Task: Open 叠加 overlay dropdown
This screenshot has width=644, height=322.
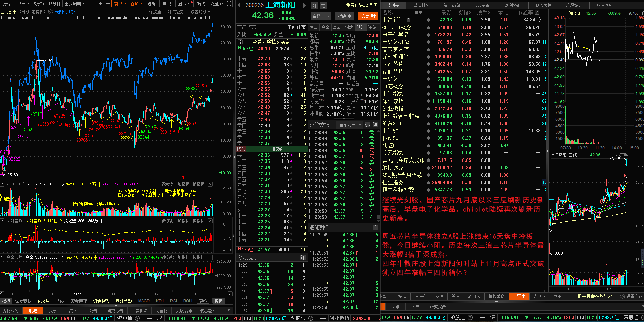Action: [x=136, y=4]
